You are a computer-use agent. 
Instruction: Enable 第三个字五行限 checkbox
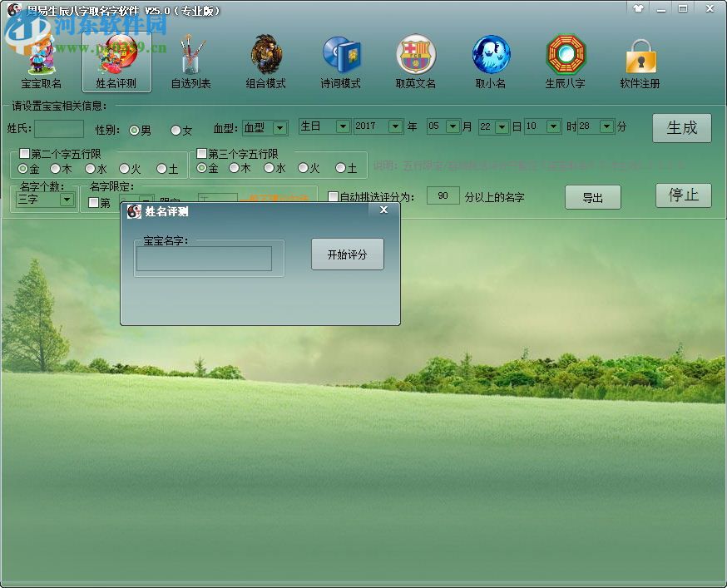pos(201,153)
